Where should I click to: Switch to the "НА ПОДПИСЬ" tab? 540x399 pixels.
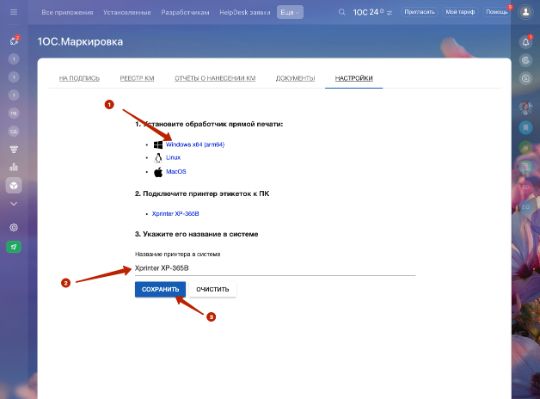tap(79, 78)
